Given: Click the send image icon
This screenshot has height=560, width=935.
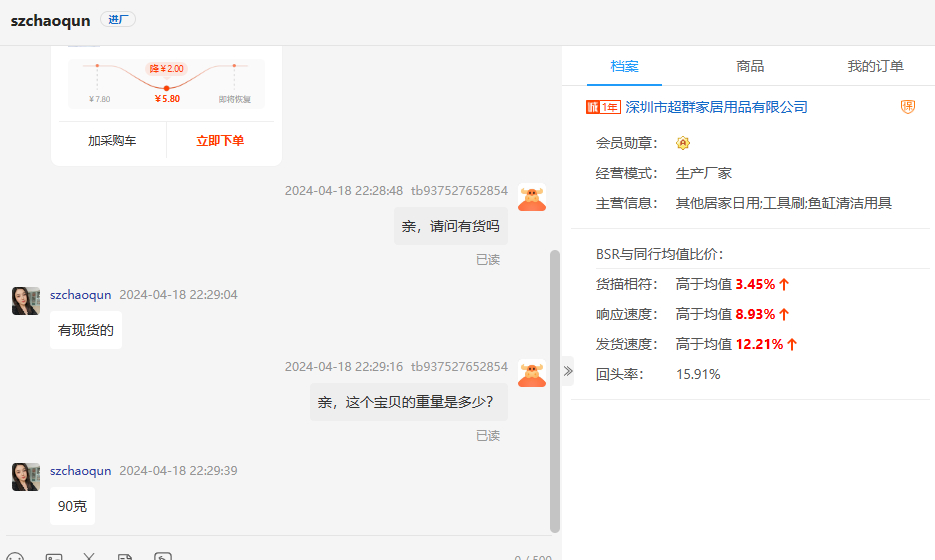Looking at the screenshot, I should [54, 556].
